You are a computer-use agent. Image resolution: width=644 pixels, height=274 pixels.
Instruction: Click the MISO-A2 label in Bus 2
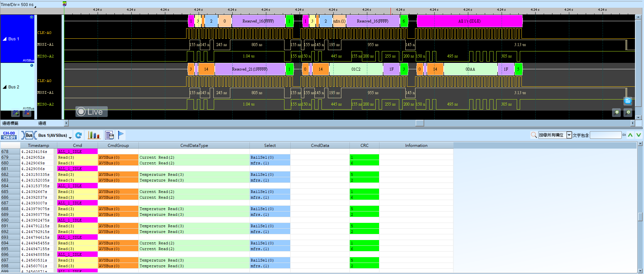45,104
